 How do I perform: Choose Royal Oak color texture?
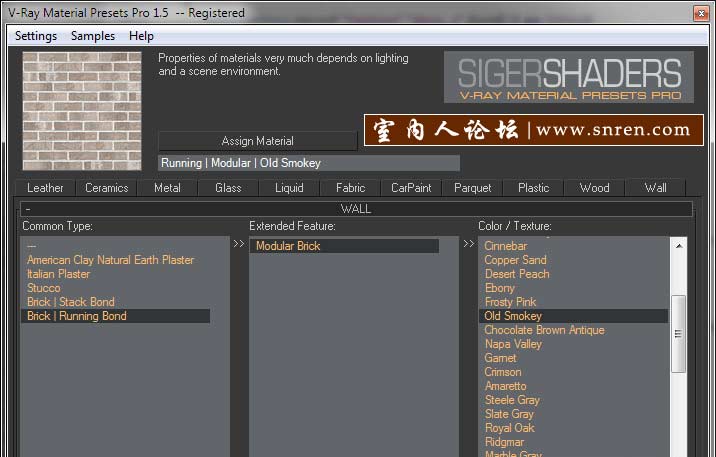510,428
